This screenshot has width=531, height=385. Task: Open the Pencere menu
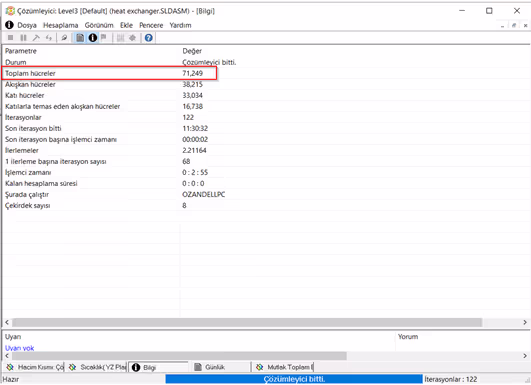click(x=151, y=25)
